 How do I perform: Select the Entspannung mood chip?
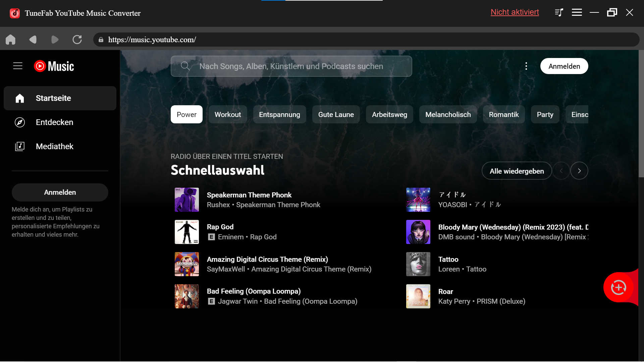click(x=279, y=114)
